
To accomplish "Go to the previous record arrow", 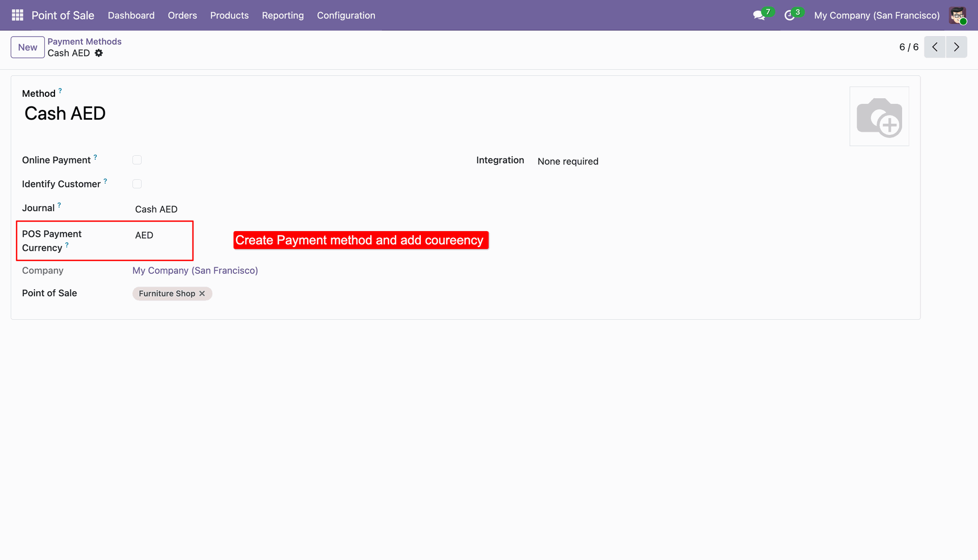I will pyautogui.click(x=935, y=47).
